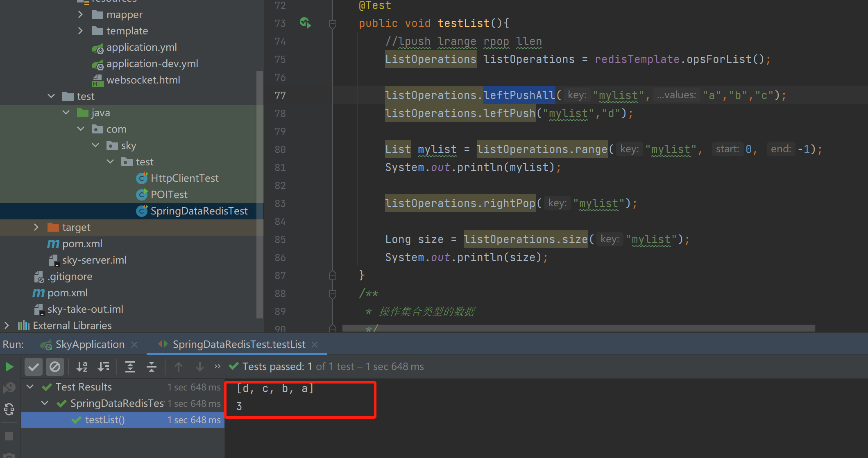Screen dimensions: 868x458
Task: Switch to SkyApplication run tab
Action: 90,345
